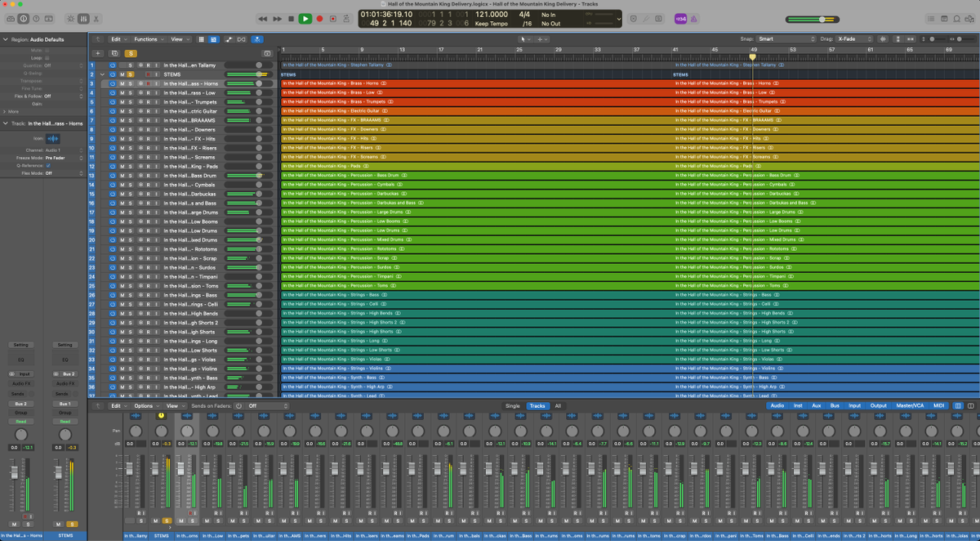Screen dimensions: 980x541
Task: Switch to grid view button in tracks menu bar
Action: pyautogui.click(x=201, y=39)
